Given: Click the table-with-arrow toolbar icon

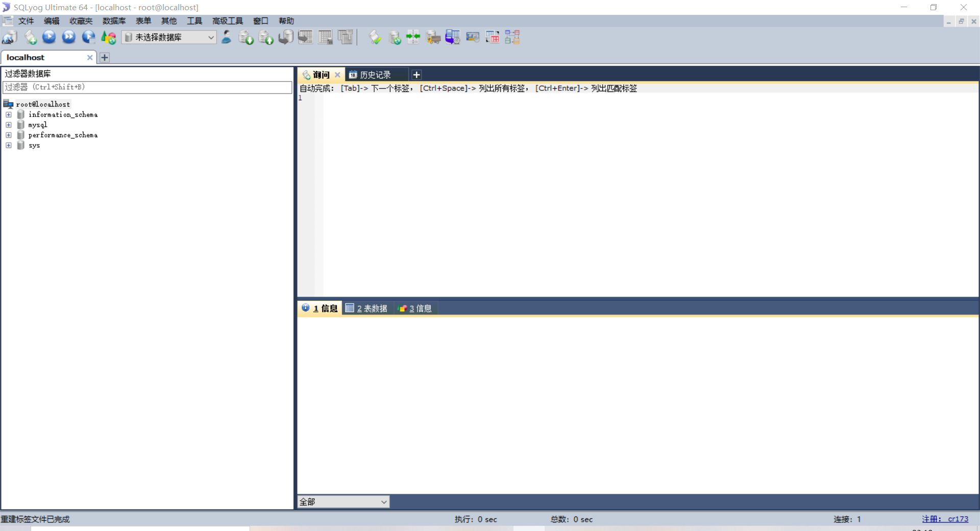Looking at the screenshot, I should coord(306,37).
